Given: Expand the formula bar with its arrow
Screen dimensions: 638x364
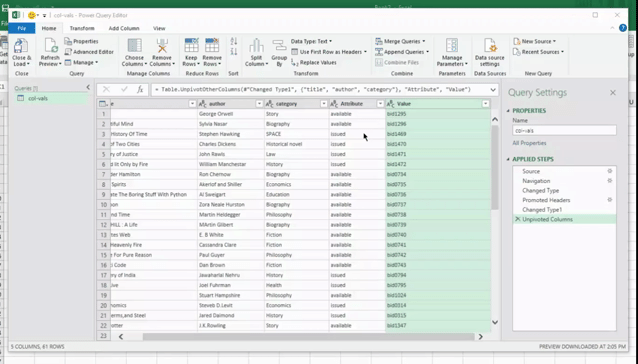Looking at the screenshot, I should tap(493, 89).
